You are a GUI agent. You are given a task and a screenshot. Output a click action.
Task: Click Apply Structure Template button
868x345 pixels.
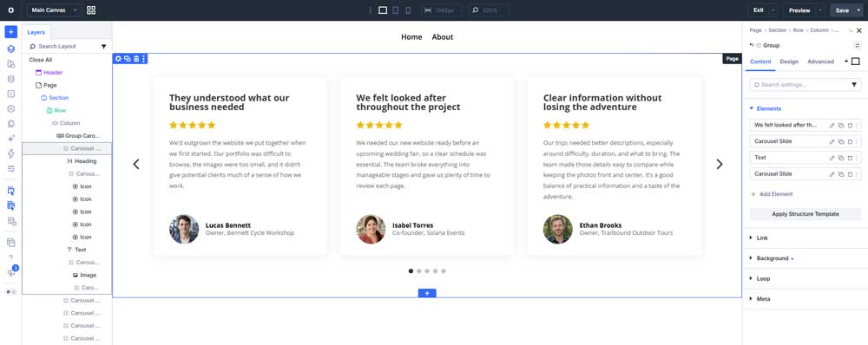805,214
